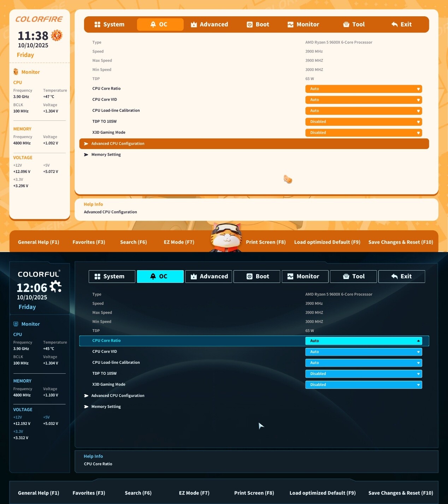Click CPU temperature value +45 °C
The image size is (448, 504).
[x=49, y=349]
